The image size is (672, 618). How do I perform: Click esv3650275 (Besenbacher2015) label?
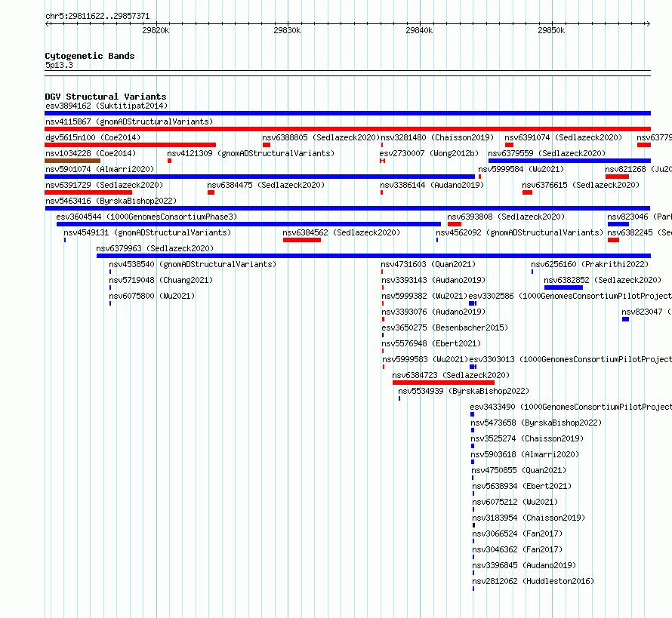click(445, 327)
